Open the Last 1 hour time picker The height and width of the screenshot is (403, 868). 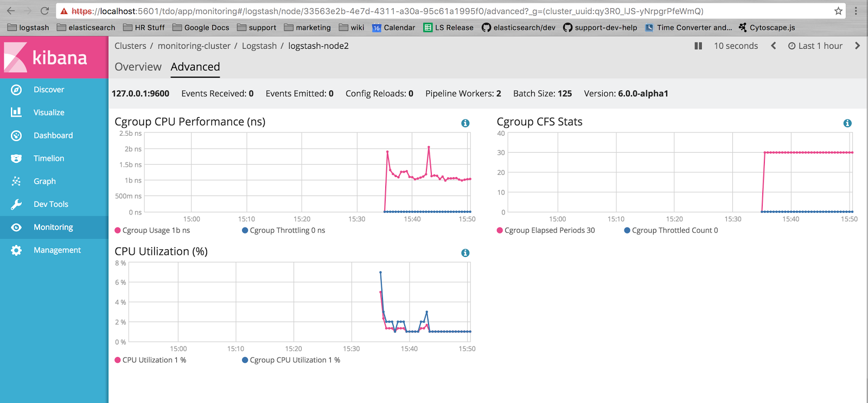point(815,46)
